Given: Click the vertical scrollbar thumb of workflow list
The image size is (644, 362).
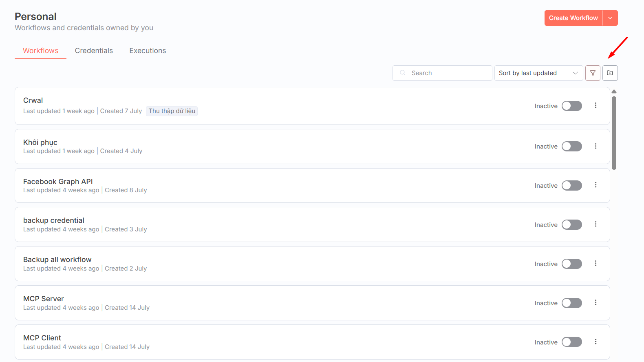Looking at the screenshot, I should [x=614, y=133].
